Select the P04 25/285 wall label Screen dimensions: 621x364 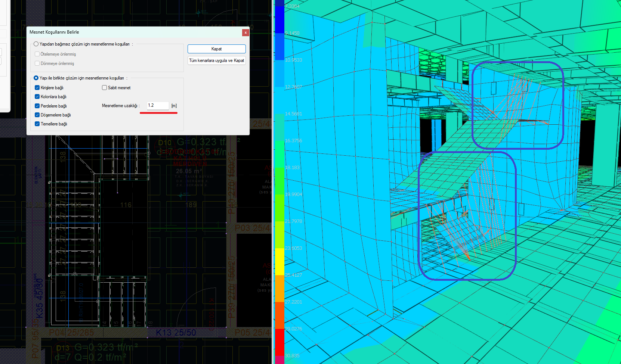(x=72, y=333)
